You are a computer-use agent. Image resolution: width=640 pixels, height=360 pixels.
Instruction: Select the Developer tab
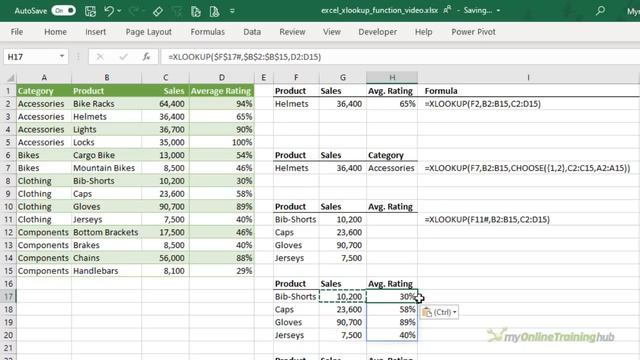[378, 32]
